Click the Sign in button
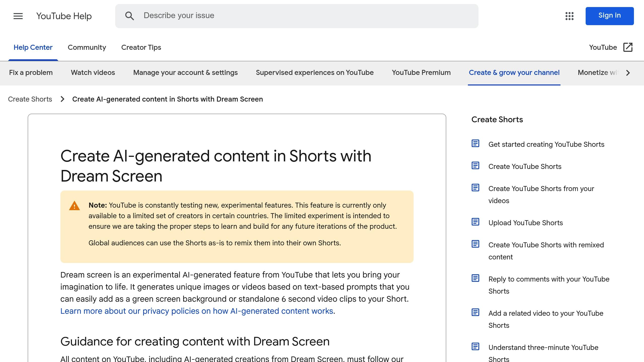Screen dimensions: 644x362 [610, 16]
